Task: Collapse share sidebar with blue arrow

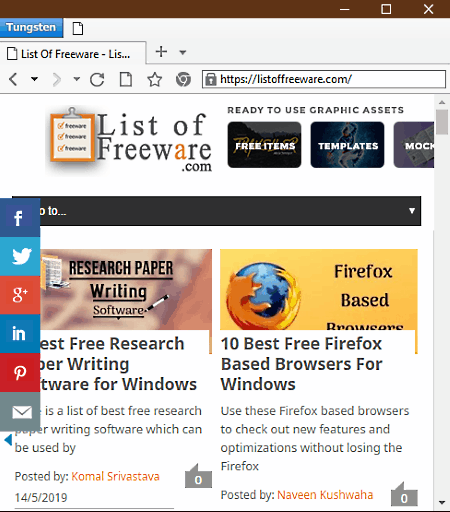Action: pyautogui.click(x=8, y=440)
